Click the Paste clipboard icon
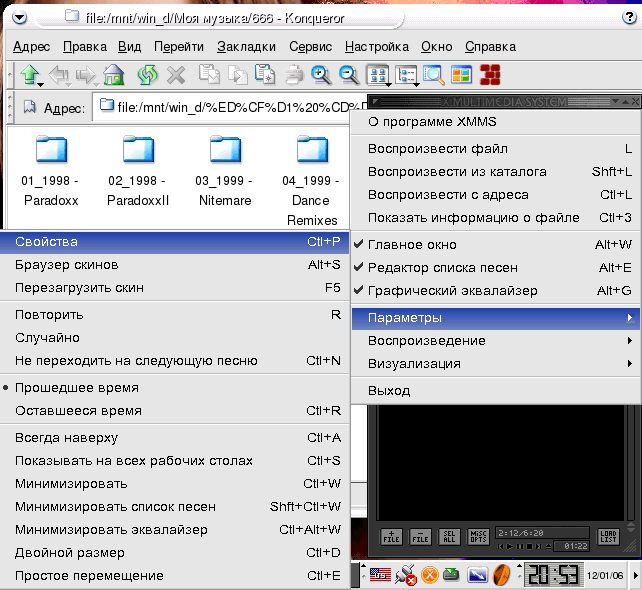The image size is (642, 590). [265, 74]
